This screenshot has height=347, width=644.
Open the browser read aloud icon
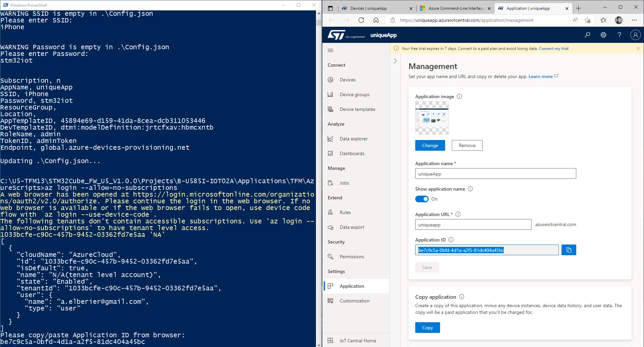coord(575,20)
